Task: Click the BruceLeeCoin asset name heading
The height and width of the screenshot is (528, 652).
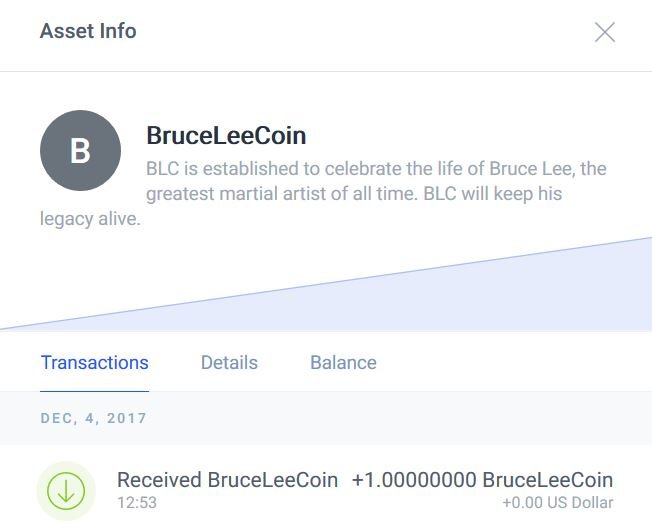Action: point(226,136)
